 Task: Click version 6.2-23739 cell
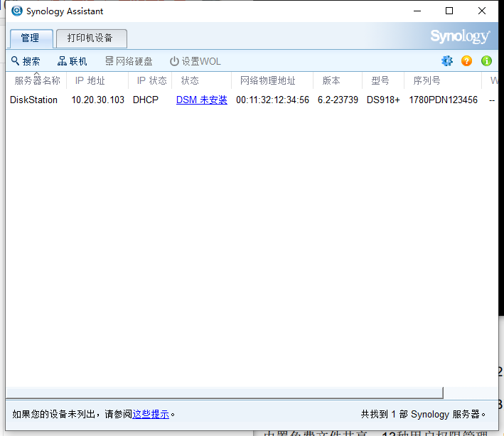point(338,100)
